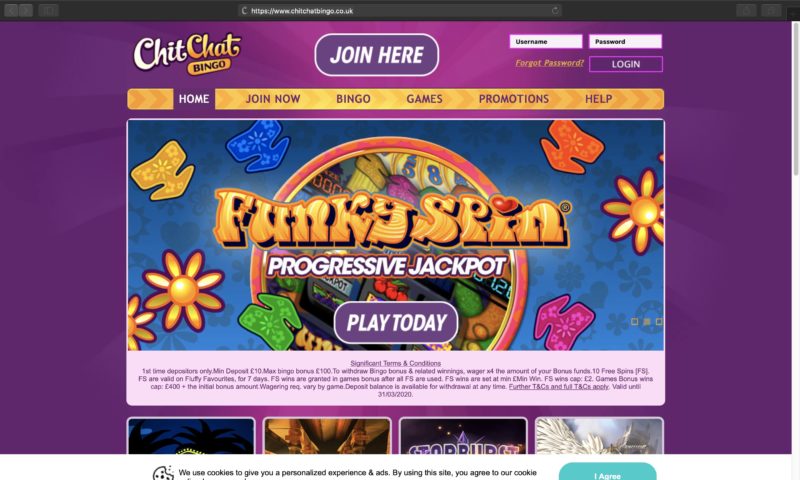Open the Forgot Password link
This screenshot has width=800, height=480.
(549, 63)
